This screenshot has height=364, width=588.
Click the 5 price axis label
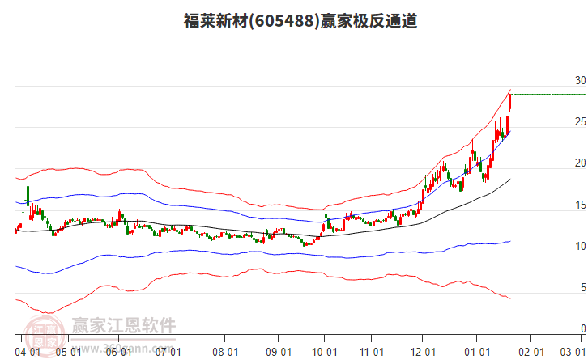(x=583, y=287)
